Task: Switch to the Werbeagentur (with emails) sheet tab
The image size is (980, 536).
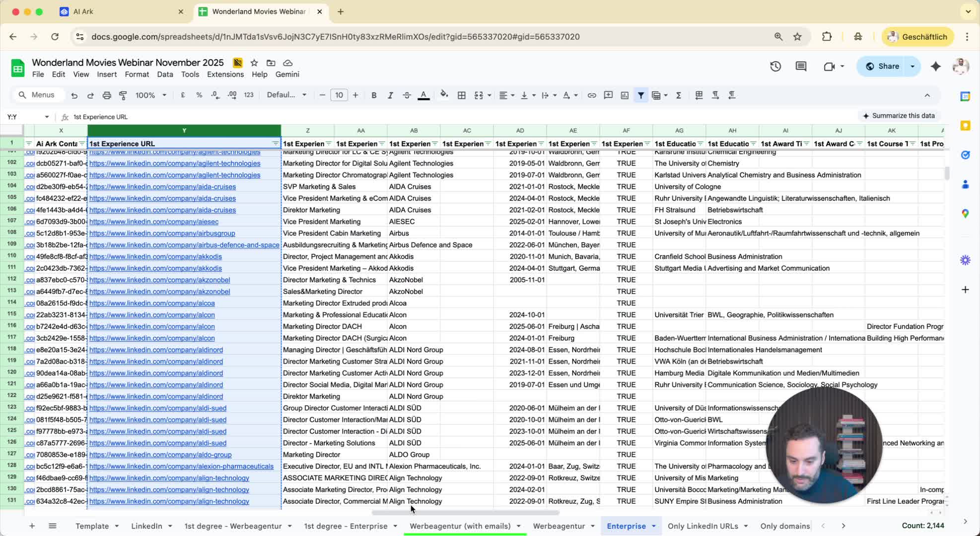Action: 460,526
